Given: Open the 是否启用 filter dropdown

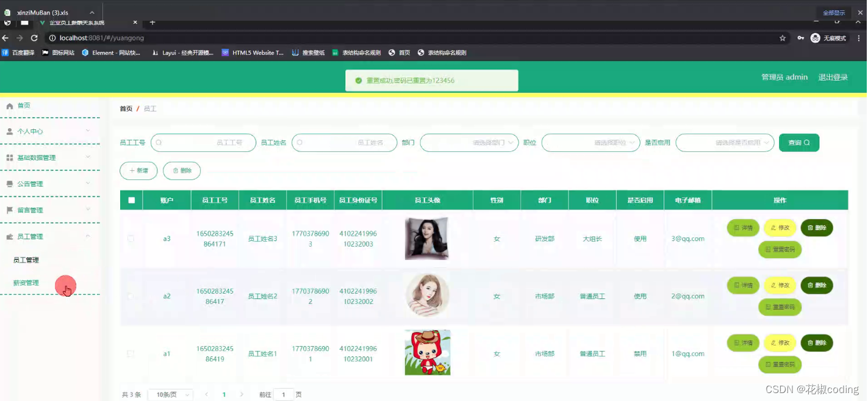Looking at the screenshot, I should pos(725,142).
